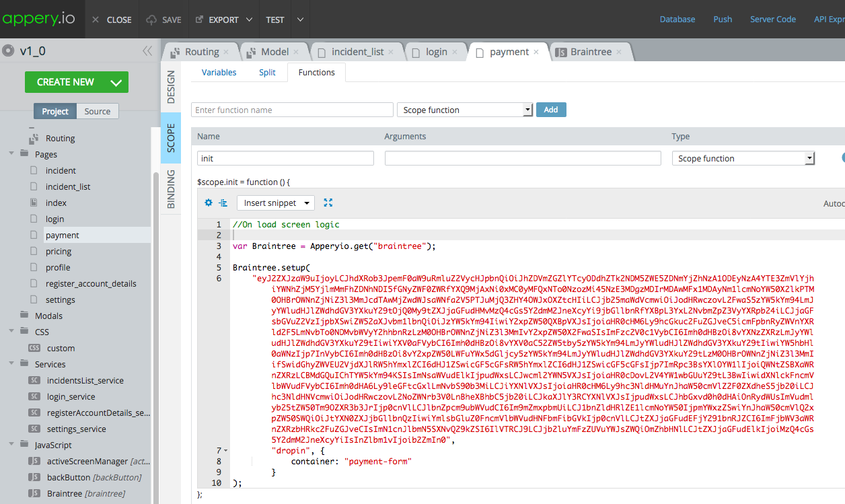This screenshot has width=845, height=504.
Task: Toggle the fullscreen editor icon
Action: [328, 203]
